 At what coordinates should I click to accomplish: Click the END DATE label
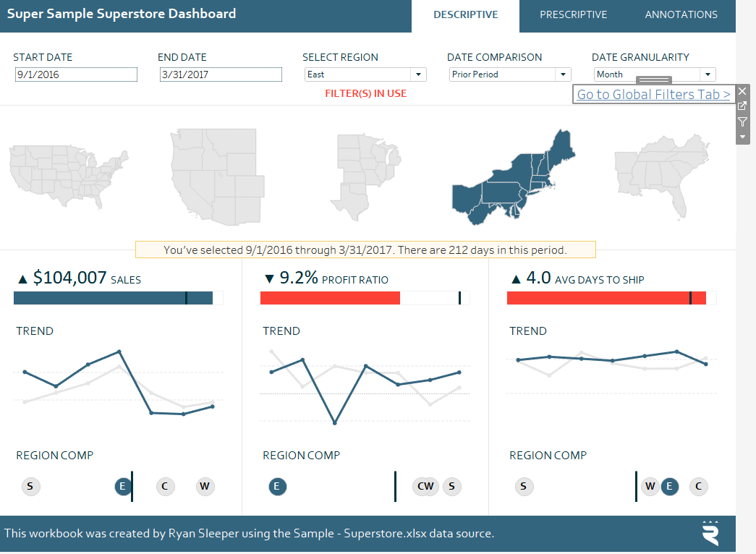182,57
